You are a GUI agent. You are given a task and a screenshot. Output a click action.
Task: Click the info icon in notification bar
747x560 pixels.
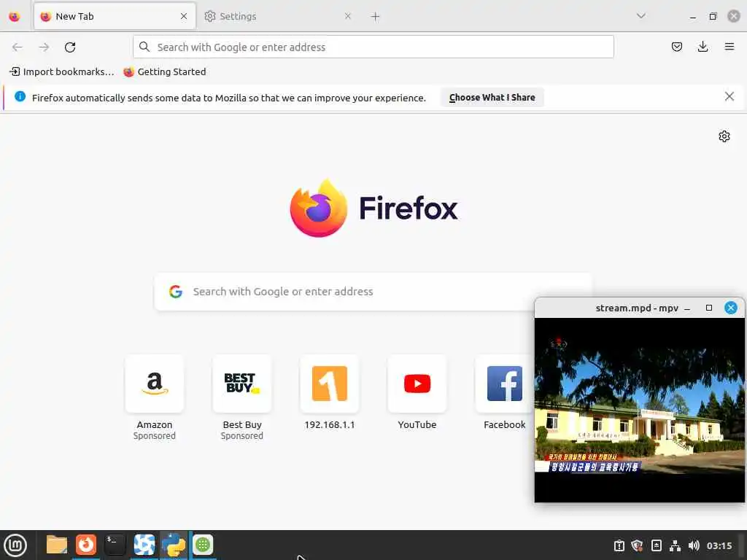coord(20,97)
